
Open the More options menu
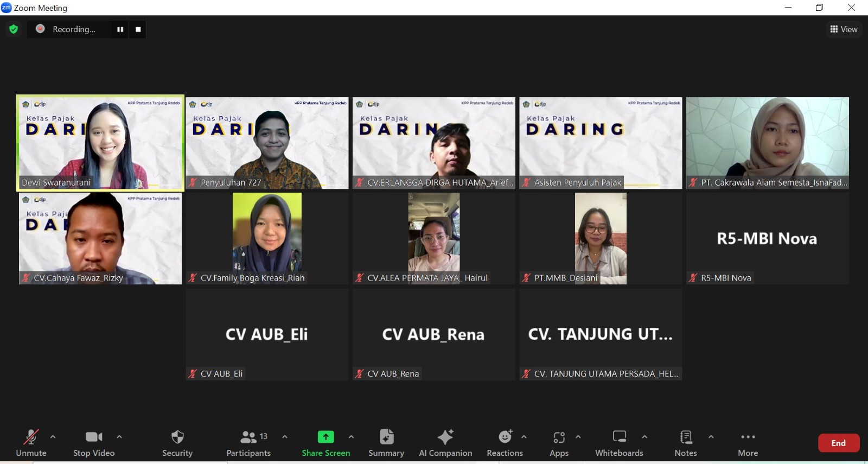pos(748,443)
